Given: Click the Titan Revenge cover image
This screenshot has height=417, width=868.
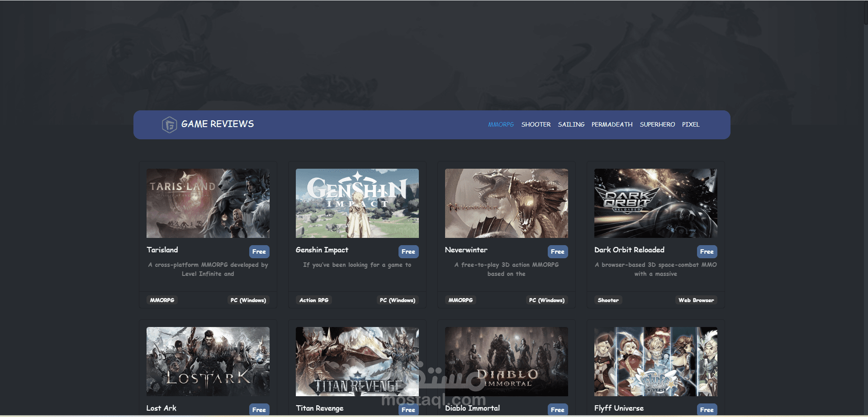Looking at the screenshot, I should click(356, 361).
